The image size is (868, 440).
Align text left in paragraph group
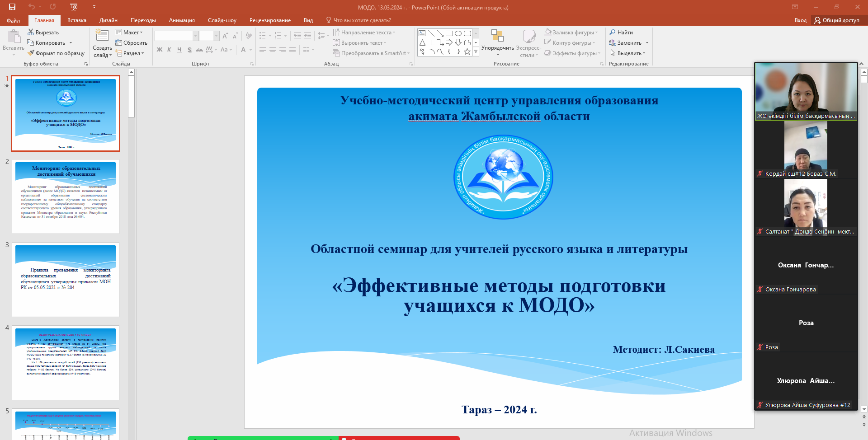(x=263, y=50)
